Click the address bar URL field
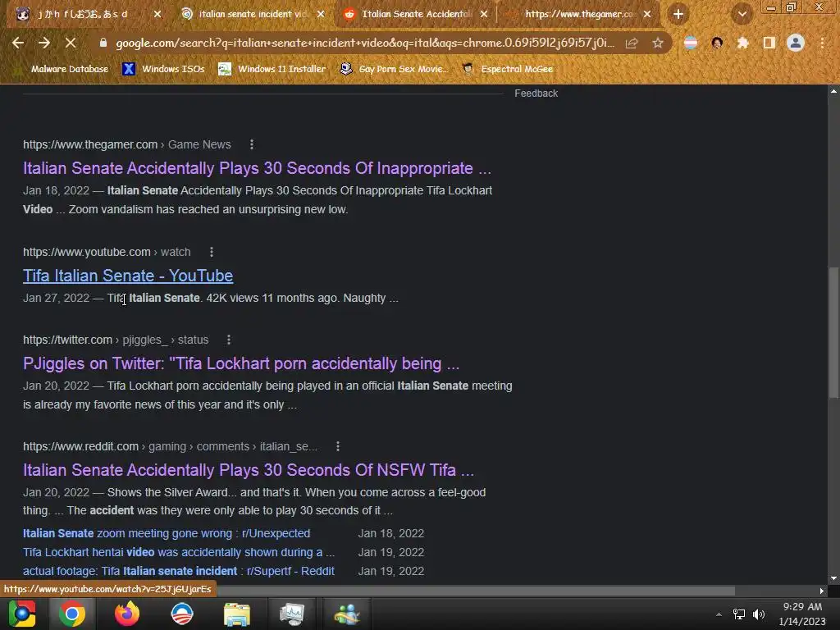The width and height of the screenshot is (840, 630). 364,43
